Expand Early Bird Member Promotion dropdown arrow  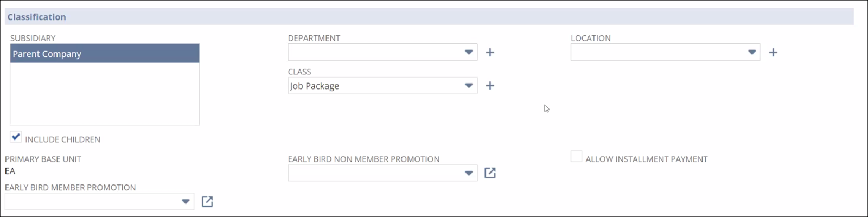(x=186, y=202)
